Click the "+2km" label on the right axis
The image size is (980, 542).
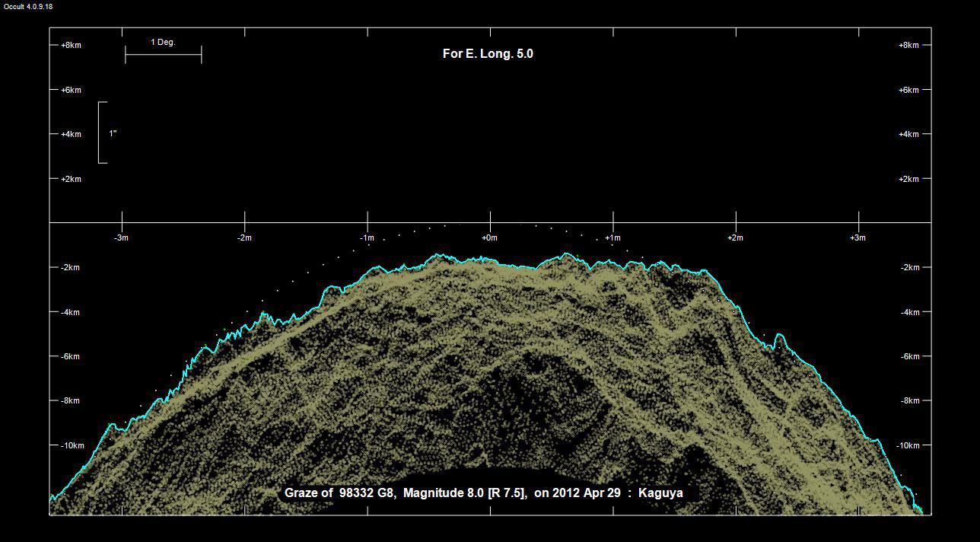908,179
